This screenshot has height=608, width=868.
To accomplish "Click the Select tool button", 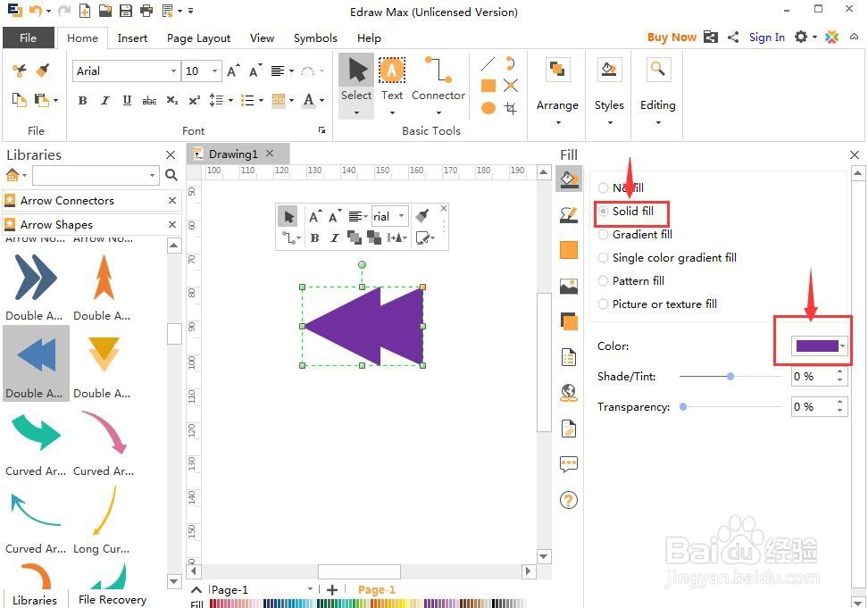I will pos(356,85).
